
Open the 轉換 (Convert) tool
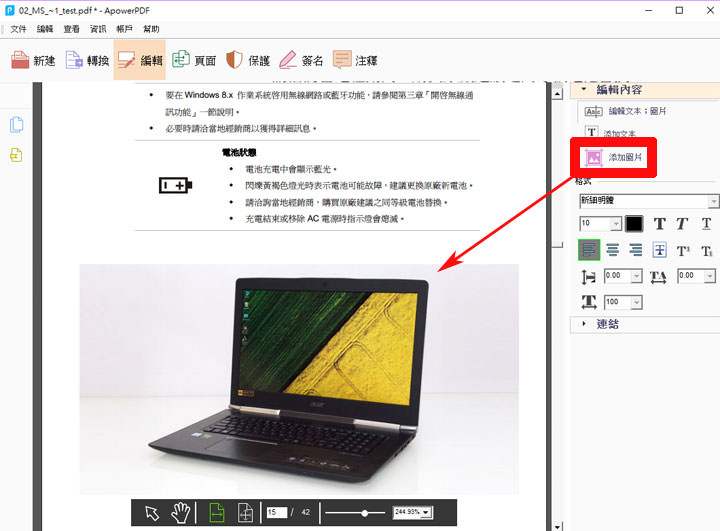point(87,60)
